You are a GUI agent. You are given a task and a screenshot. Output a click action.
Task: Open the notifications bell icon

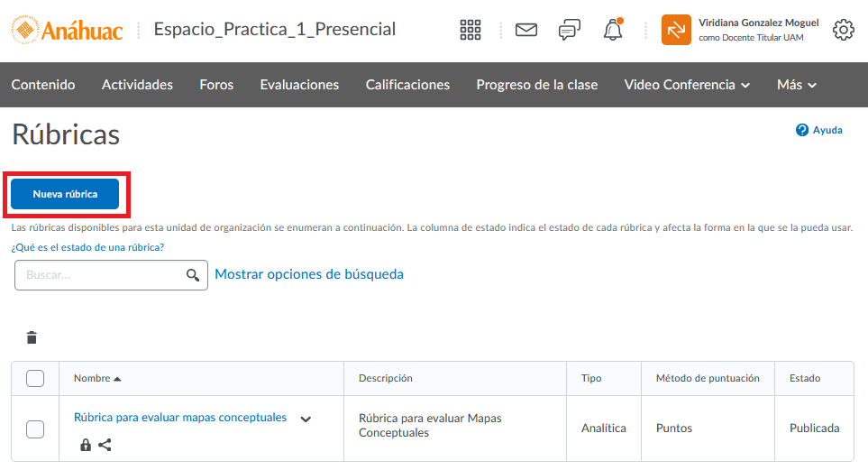(x=613, y=30)
